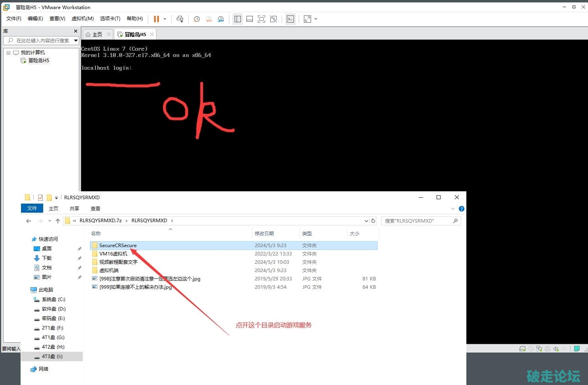588x385 pixels.
Task: Click the Explorer search input box
Action: (x=417, y=221)
